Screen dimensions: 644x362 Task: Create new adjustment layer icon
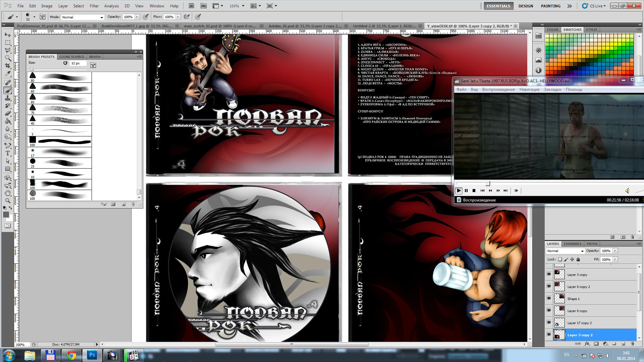605,344
